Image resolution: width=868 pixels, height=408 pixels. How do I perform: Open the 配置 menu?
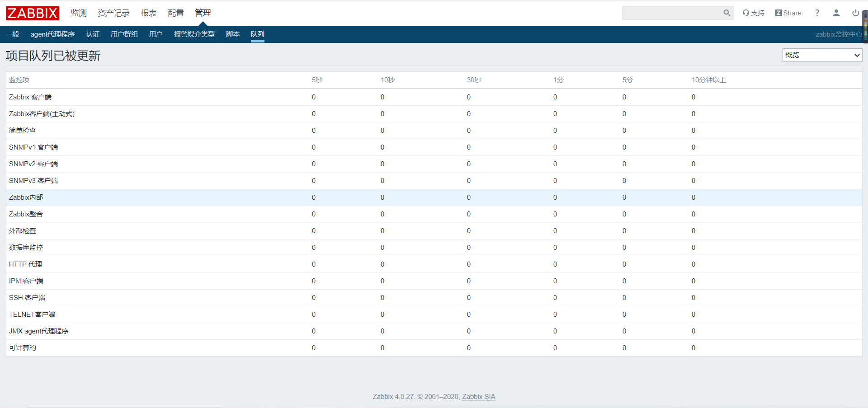click(x=176, y=13)
